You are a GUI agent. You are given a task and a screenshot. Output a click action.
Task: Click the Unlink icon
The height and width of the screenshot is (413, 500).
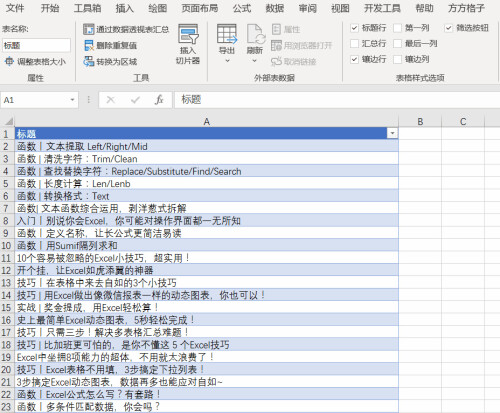[276, 61]
